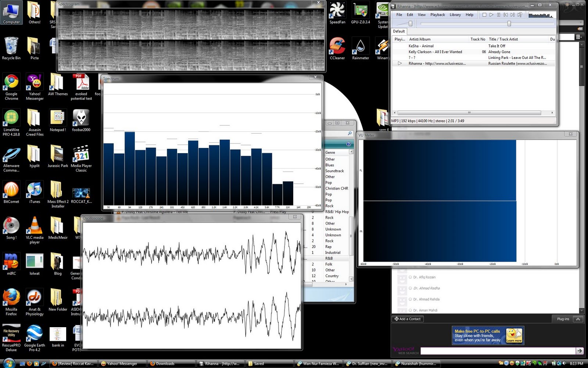Click the search magnifier icon in library window
This screenshot has height=368, width=588.
pyautogui.click(x=349, y=133)
